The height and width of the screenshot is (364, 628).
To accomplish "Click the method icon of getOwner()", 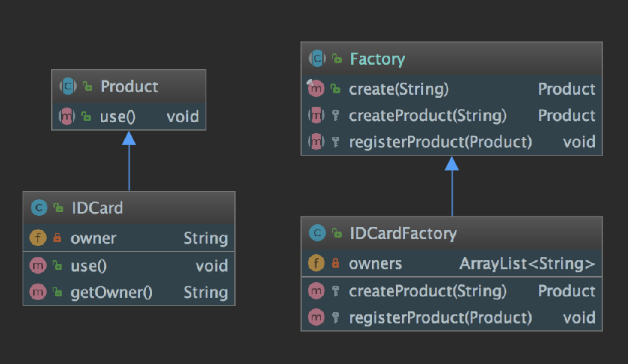I will [x=38, y=293].
